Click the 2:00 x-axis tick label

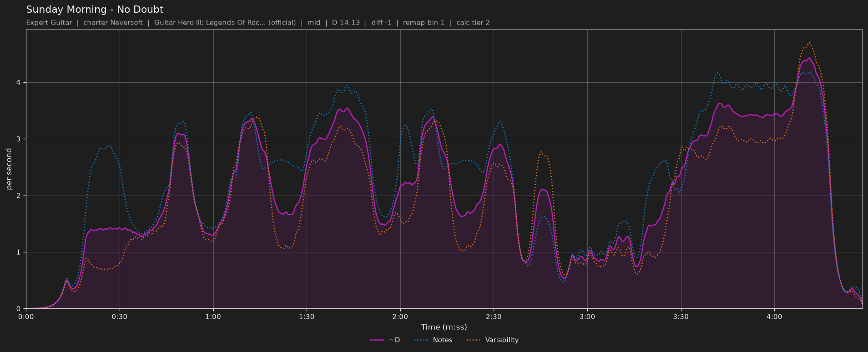(400, 317)
